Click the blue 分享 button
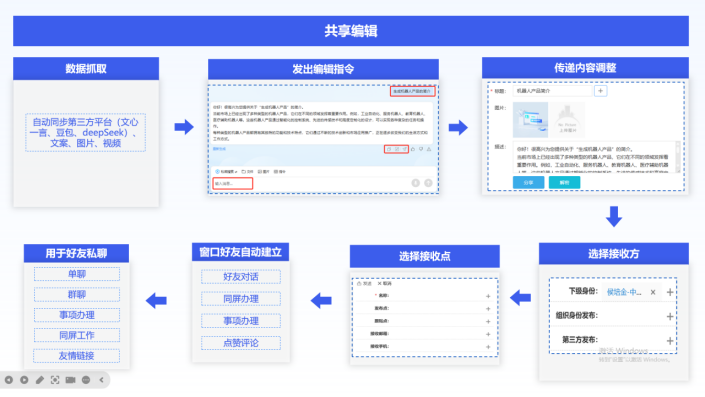705x397 pixels. click(528, 183)
